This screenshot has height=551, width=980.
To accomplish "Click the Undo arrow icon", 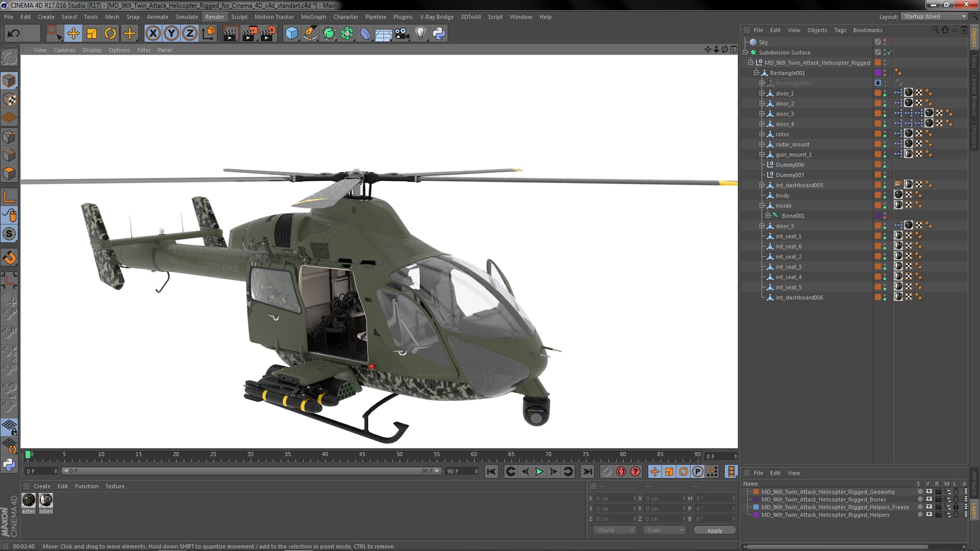I will 13,34.
